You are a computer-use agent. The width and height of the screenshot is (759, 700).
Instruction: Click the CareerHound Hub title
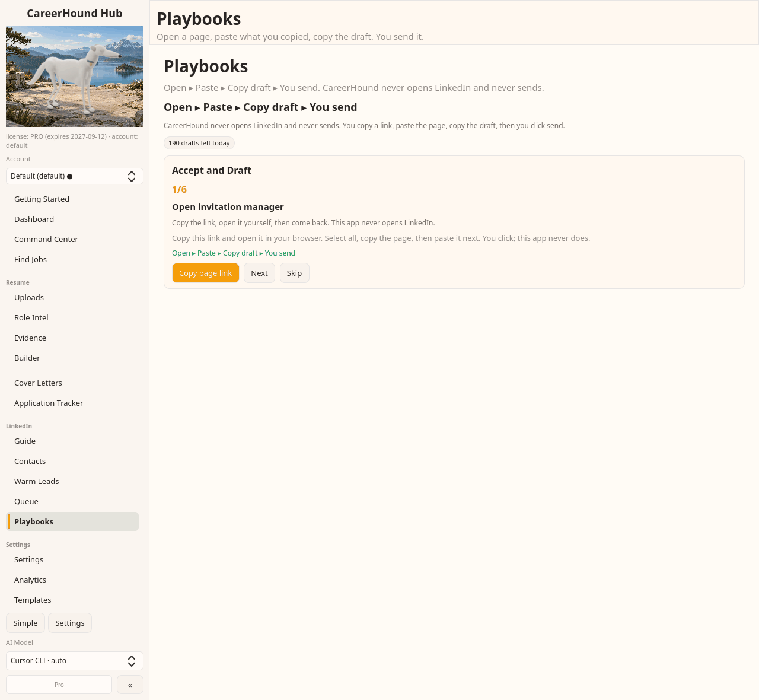click(x=75, y=13)
